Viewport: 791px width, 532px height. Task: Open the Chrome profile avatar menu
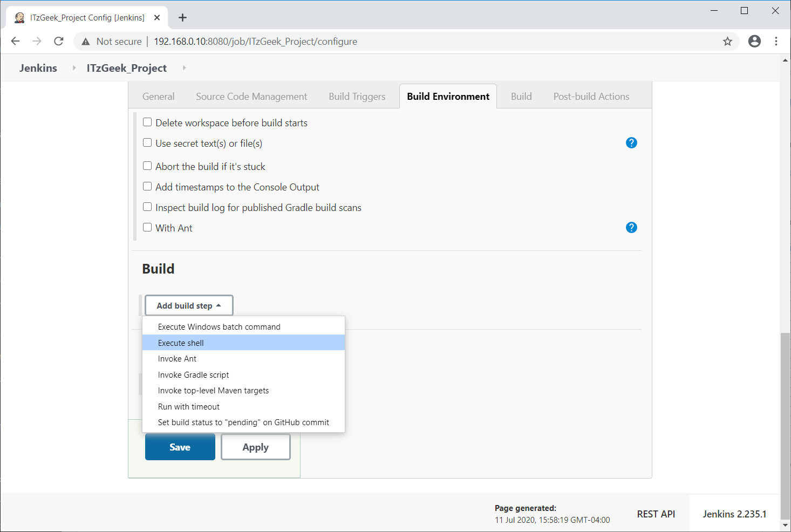coord(754,42)
